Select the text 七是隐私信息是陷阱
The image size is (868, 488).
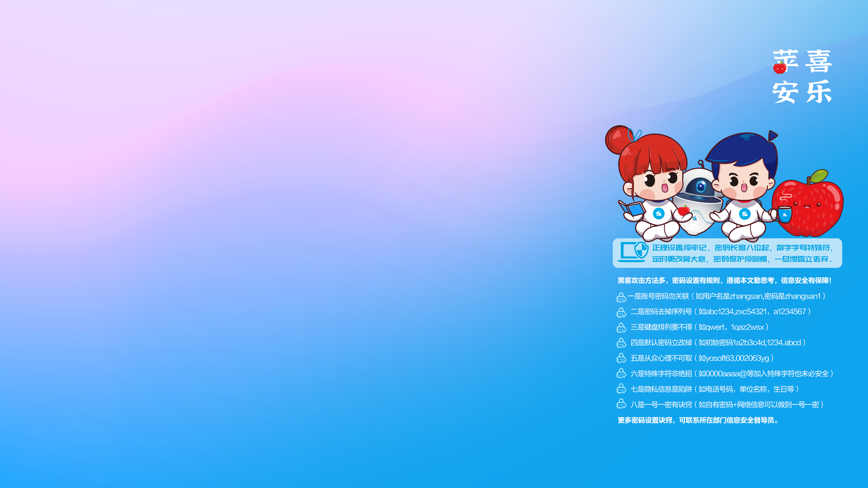coord(661,389)
